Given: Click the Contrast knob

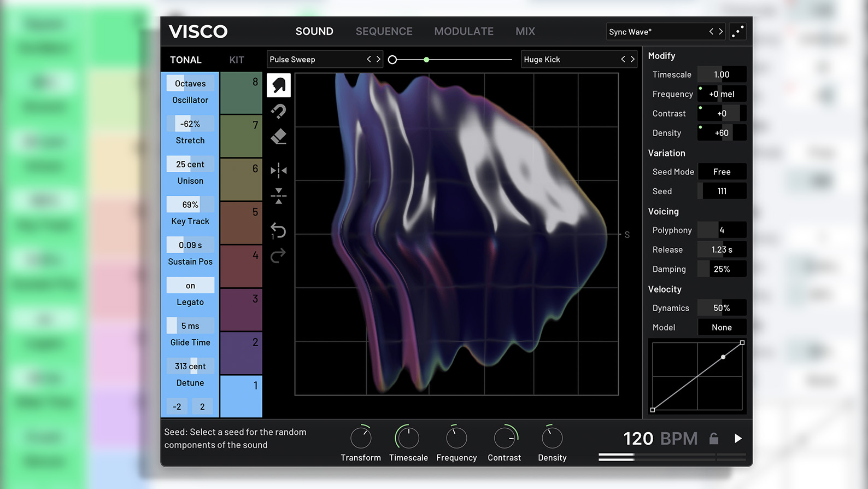Looking at the screenshot, I should click(x=505, y=438).
